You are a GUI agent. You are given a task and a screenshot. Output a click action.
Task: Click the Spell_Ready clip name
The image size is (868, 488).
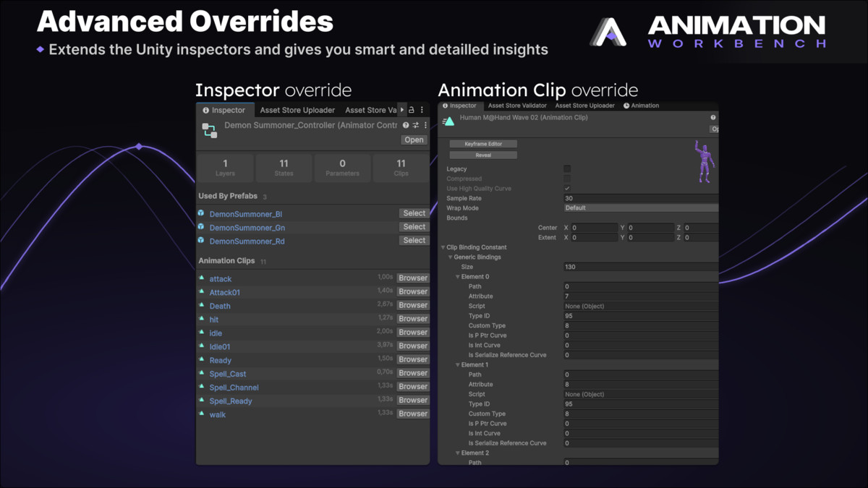pyautogui.click(x=231, y=401)
